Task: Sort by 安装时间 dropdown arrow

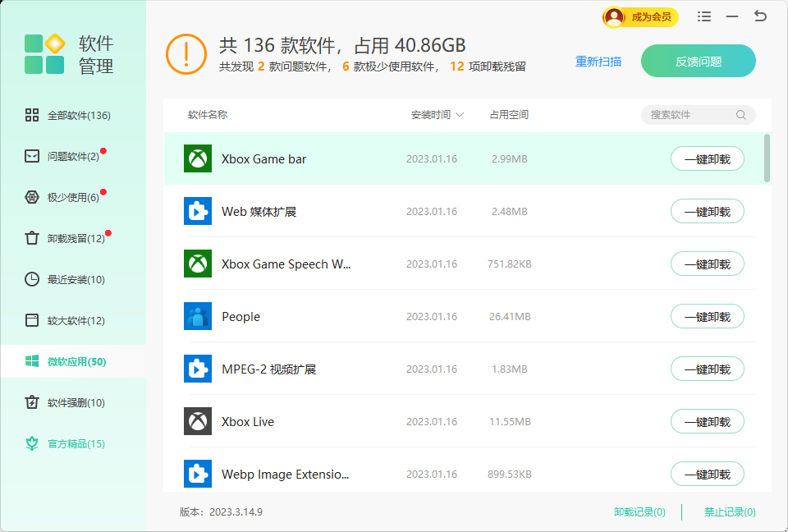Action: (x=460, y=115)
